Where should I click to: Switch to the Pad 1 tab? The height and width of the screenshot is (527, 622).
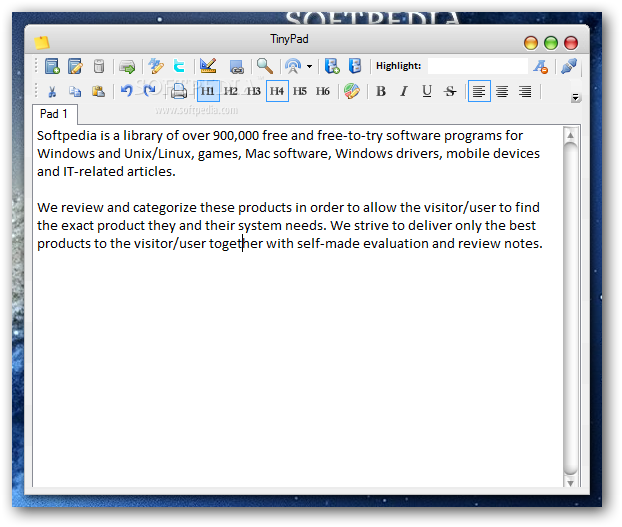(54, 114)
